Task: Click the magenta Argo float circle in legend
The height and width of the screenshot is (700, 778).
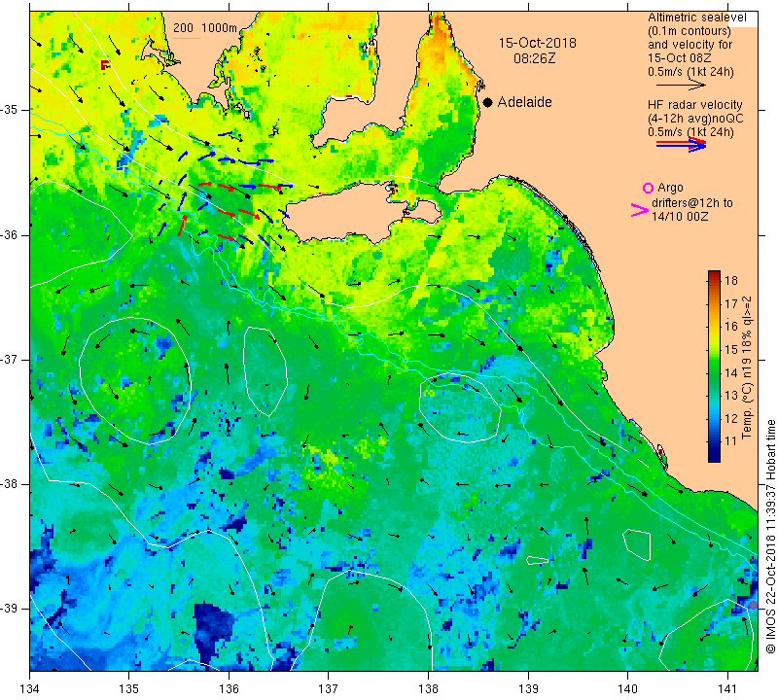Action: [648, 188]
